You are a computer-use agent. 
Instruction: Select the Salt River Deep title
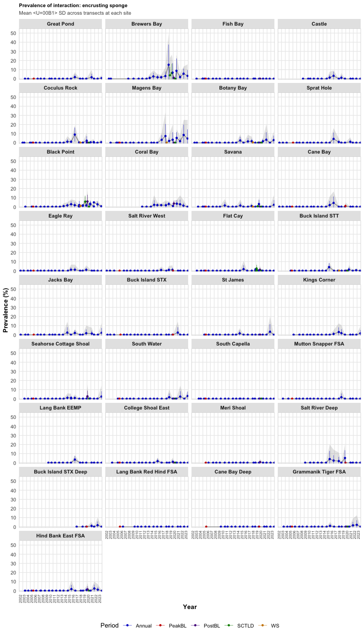coord(319,408)
